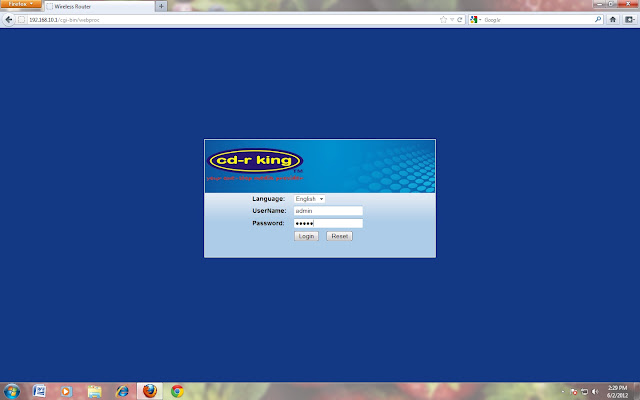Switch to the Wireless Router tab
Image resolution: width=640 pixels, height=400 pixels.
[100, 7]
